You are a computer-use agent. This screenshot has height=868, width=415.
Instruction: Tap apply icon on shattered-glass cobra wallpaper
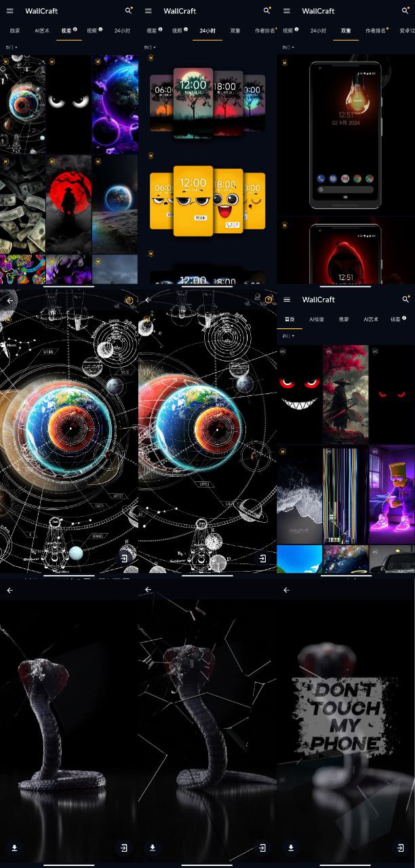pyautogui.click(x=262, y=848)
